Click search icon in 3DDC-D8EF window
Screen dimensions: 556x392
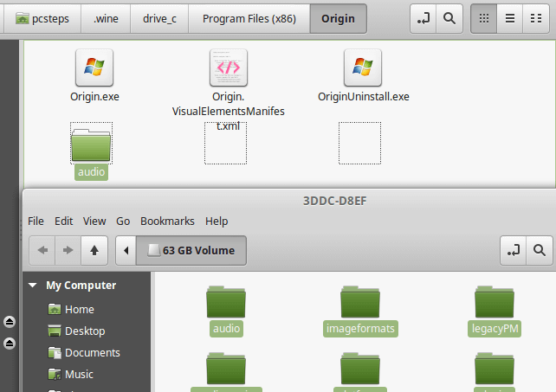click(540, 250)
